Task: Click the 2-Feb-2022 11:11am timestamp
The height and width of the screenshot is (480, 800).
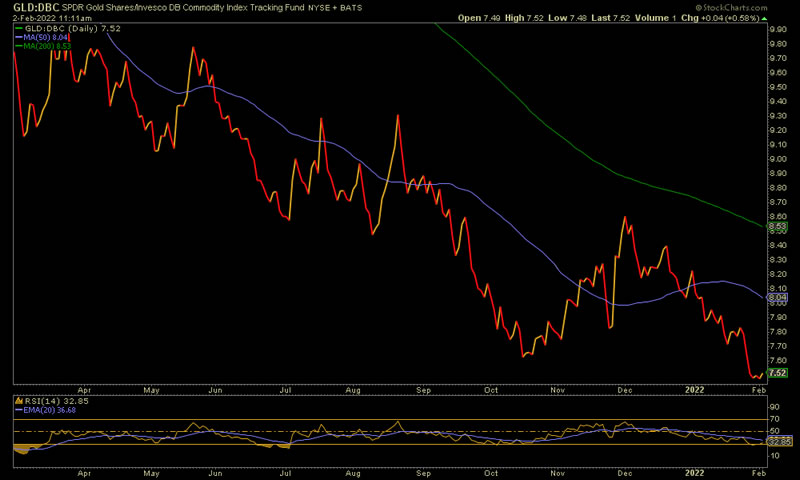Action: (40, 18)
